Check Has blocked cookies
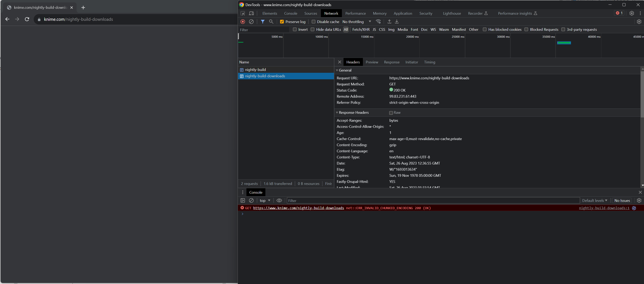 [484, 30]
